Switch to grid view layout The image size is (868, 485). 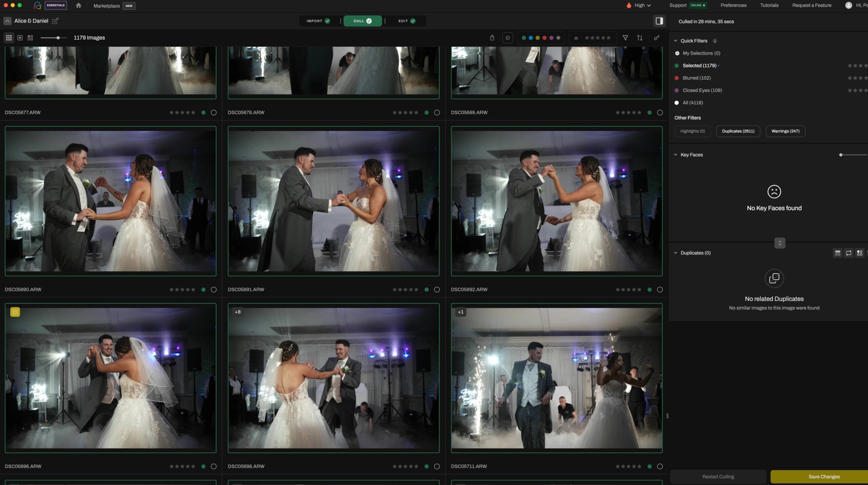point(9,38)
